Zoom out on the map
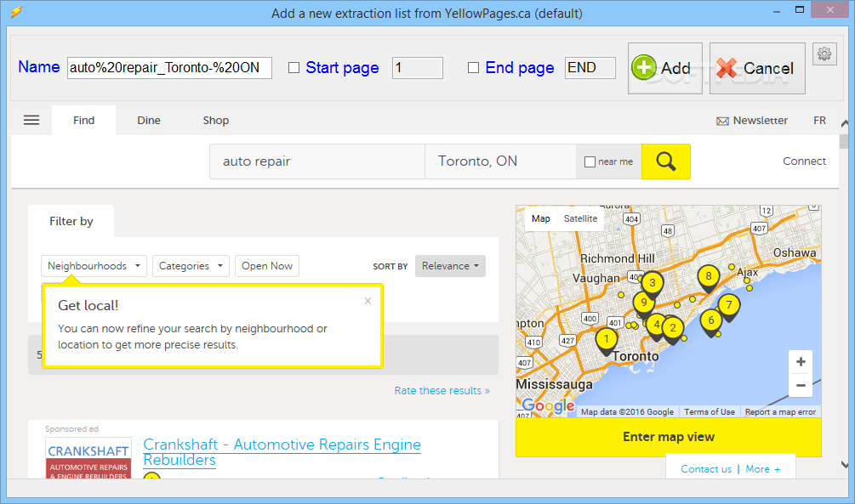The width and height of the screenshot is (855, 504). pyautogui.click(x=801, y=385)
